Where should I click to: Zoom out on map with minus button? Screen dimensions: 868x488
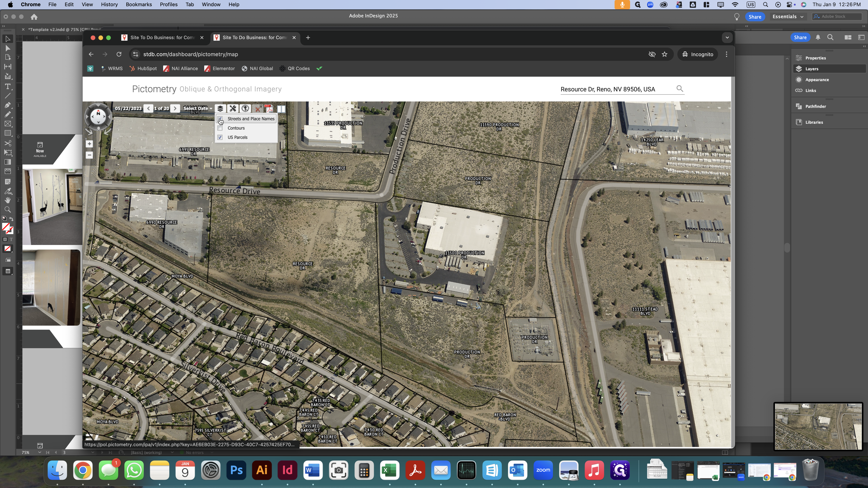[x=89, y=155]
